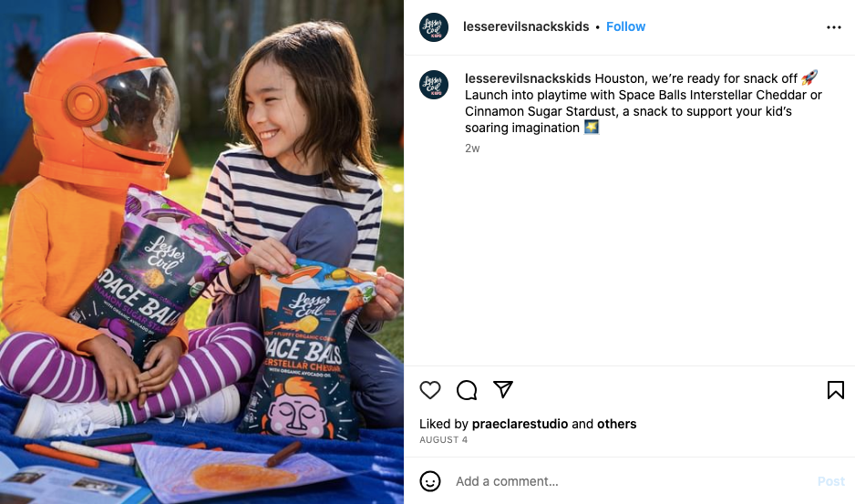Open more options three-dot menu
The height and width of the screenshot is (504, 855).
pos(834,27)
